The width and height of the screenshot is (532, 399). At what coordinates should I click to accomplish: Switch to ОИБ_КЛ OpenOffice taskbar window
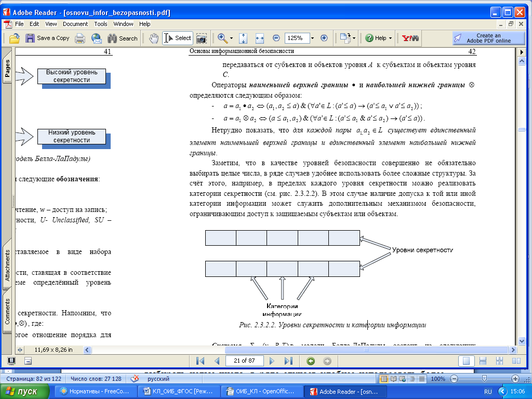tap(262, 391)
